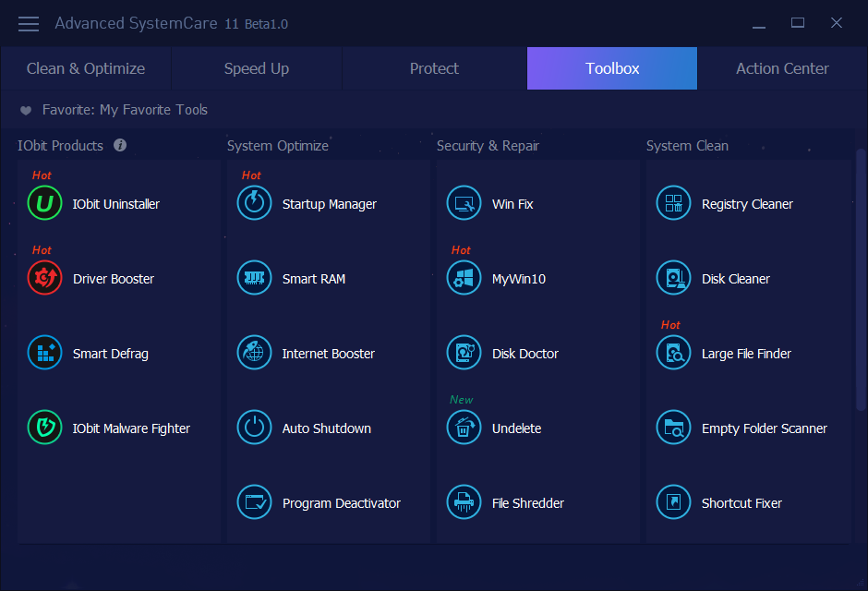
Task: Select the Startup Manager icon
Action: [254, 204]
